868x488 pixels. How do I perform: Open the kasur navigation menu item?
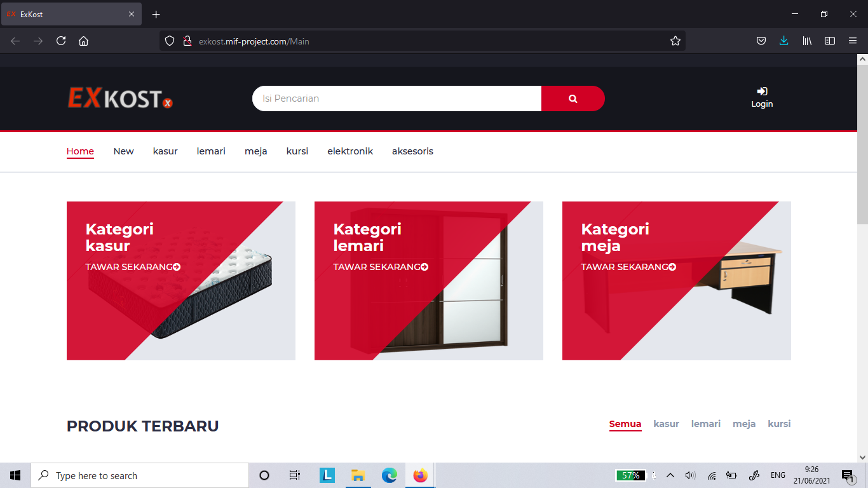165,151
